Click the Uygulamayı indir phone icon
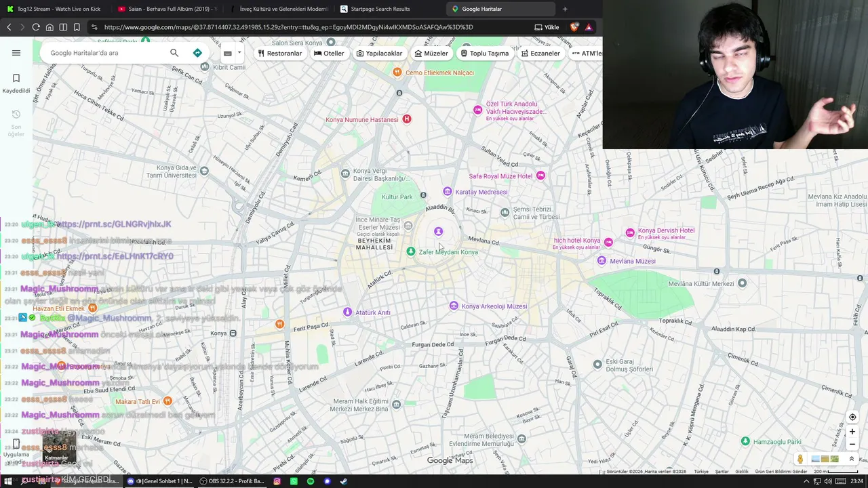The width and height of the screenshot is (868, 488). pyautogui.click(x=16, y=444)
